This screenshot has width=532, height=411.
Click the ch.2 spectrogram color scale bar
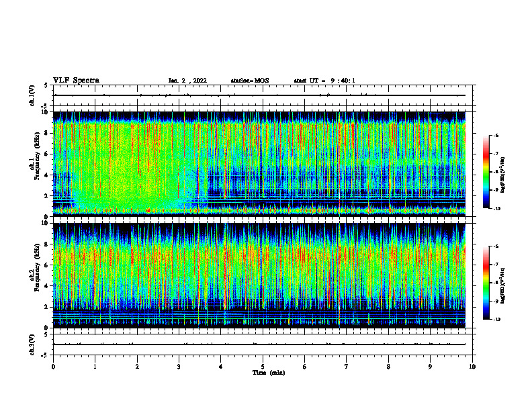486,283
